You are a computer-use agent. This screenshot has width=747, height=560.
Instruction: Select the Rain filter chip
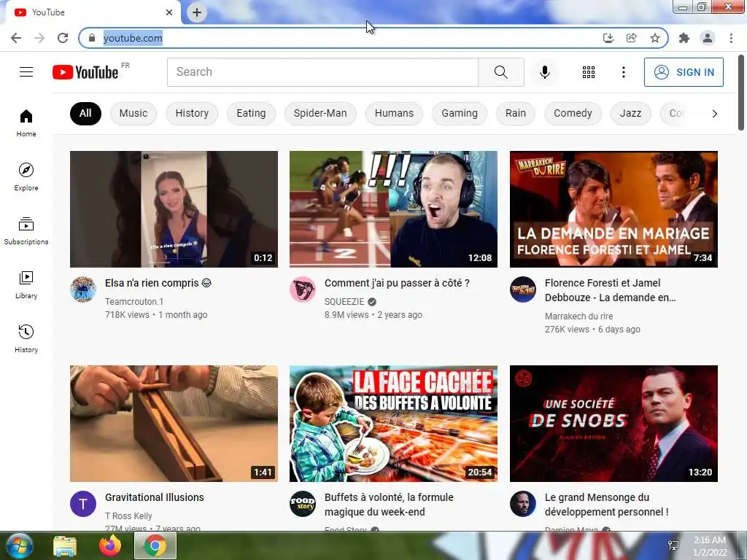[516, 113]
